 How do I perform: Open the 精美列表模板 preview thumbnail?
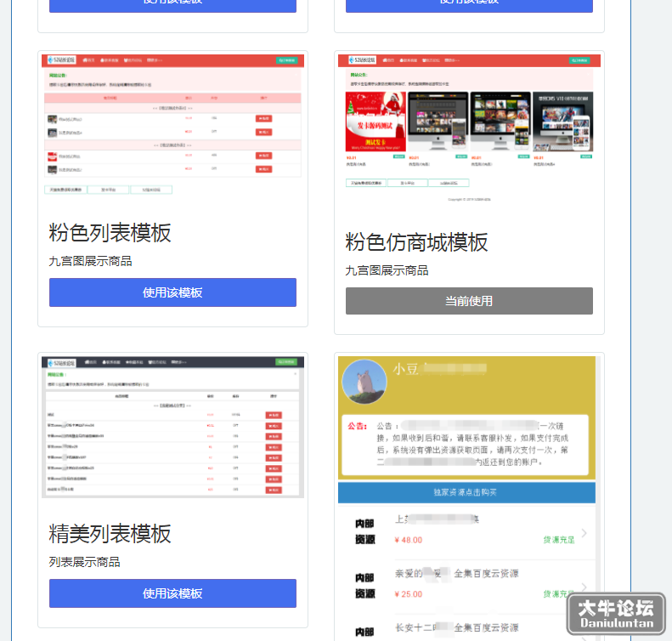[172, 427]
